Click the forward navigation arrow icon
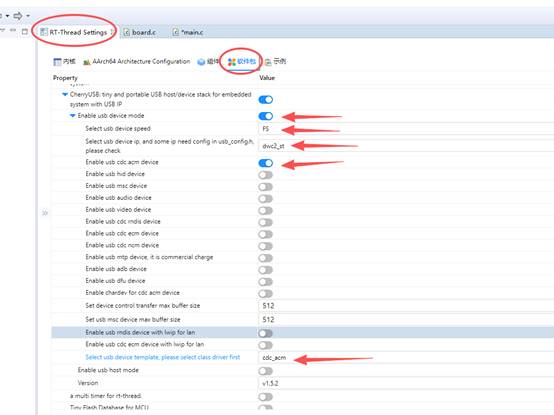 (18, 16)
